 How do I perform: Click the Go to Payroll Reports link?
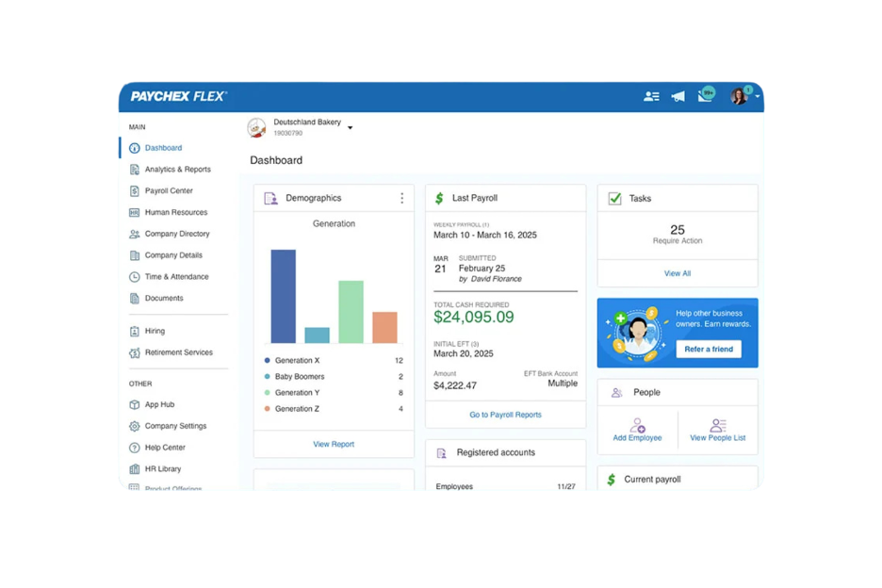point(505,415)
